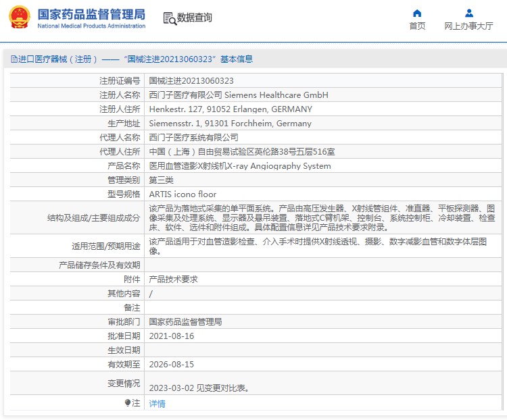Click registration number 国械注进20213060323 value
The image size is (507, 420).
(x=191, y=81)
